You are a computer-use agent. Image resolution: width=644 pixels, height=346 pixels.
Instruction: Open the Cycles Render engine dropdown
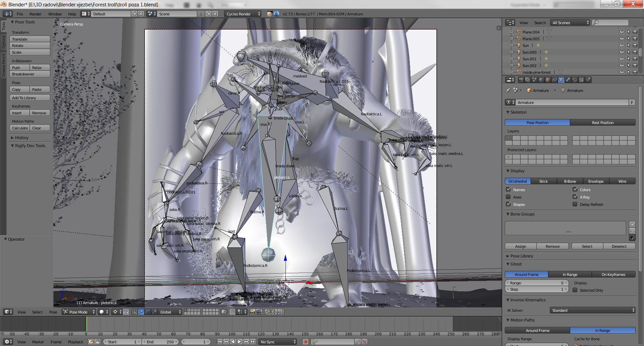pos(243,14)
